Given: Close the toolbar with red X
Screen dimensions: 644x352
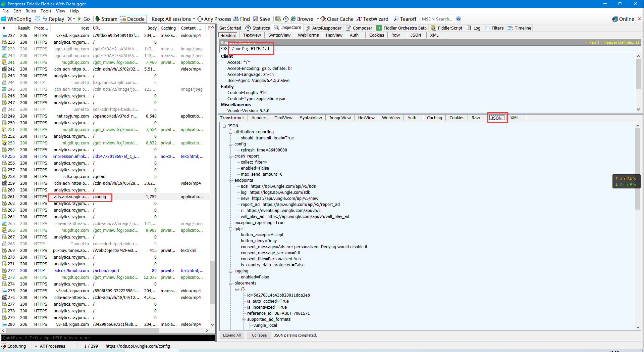Looking at the screenshot, I should (639, 19).
